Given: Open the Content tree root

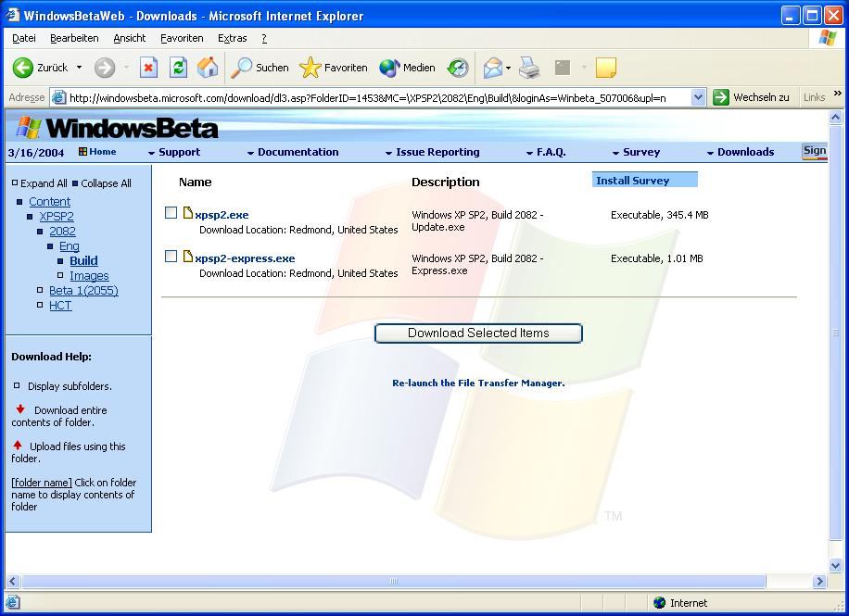Looking at the screenshot, I should (x=49, y=201).
